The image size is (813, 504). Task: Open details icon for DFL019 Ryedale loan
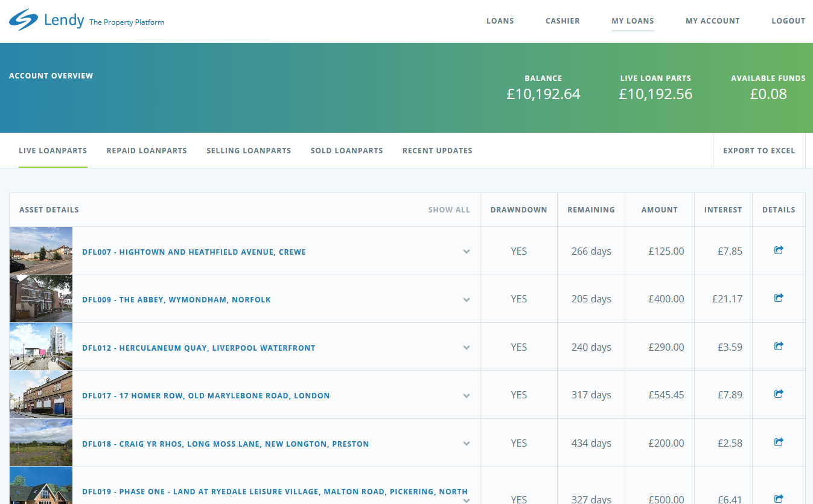point(779,499)
